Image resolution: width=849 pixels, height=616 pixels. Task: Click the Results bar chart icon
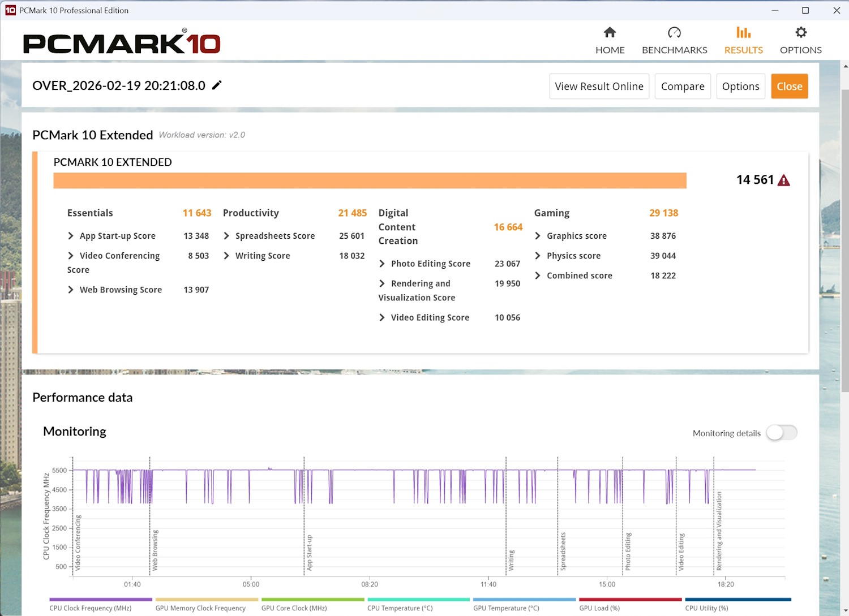point(743,33)
